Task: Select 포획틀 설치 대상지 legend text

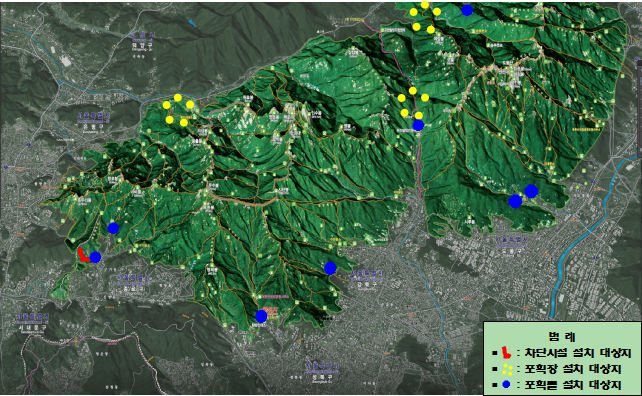Action: coord(573,385)
